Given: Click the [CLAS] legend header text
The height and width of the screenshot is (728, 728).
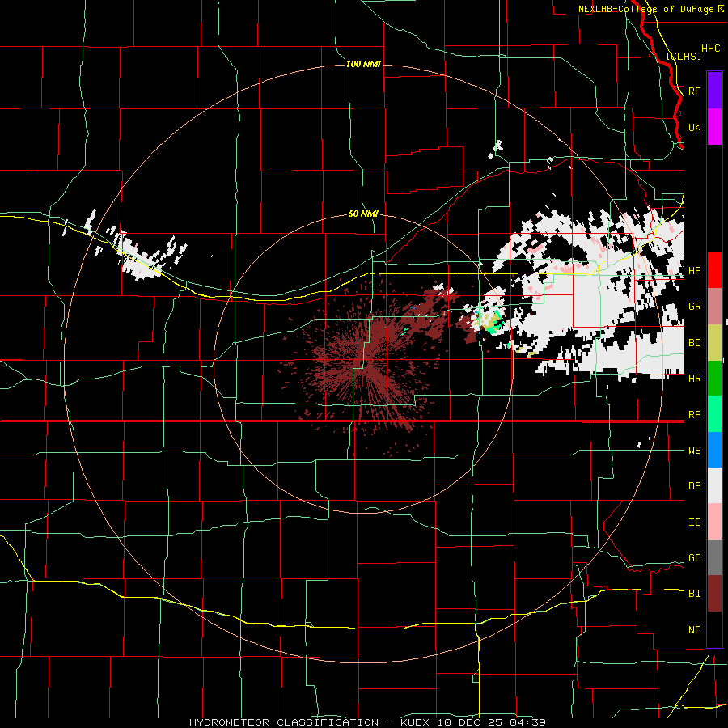Looking at the screenshot, I should (684, 56).
